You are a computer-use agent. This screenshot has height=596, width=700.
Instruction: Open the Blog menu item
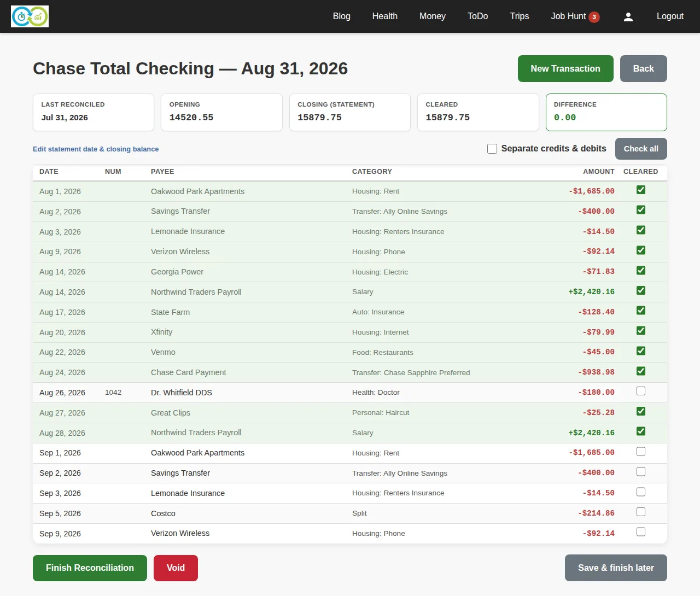pos(342,16)
